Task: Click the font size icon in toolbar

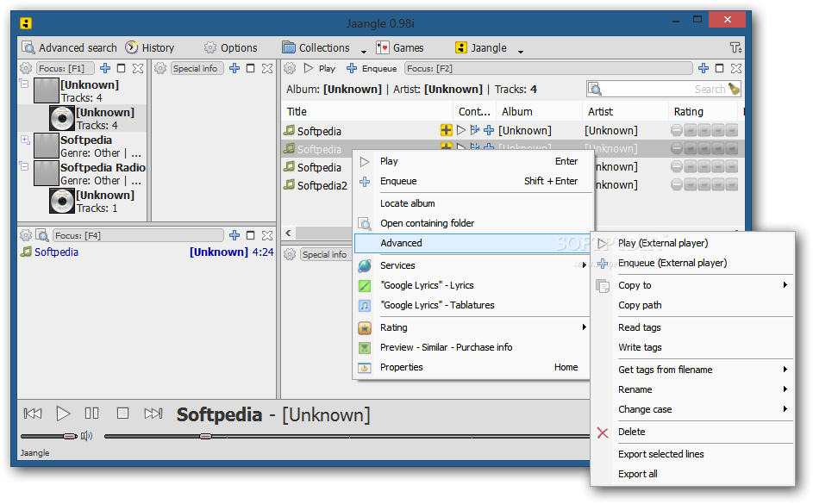Action: pos(735,47)
